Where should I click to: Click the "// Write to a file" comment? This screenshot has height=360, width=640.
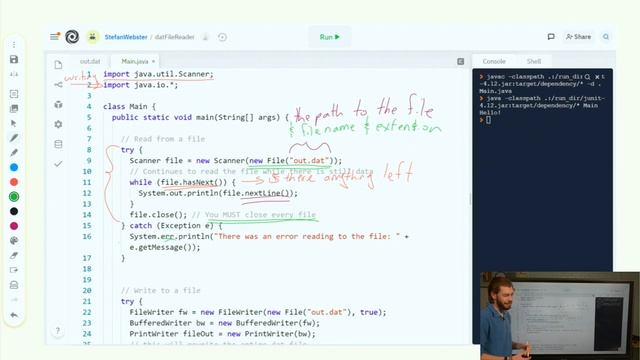click(x=161, y=291)
